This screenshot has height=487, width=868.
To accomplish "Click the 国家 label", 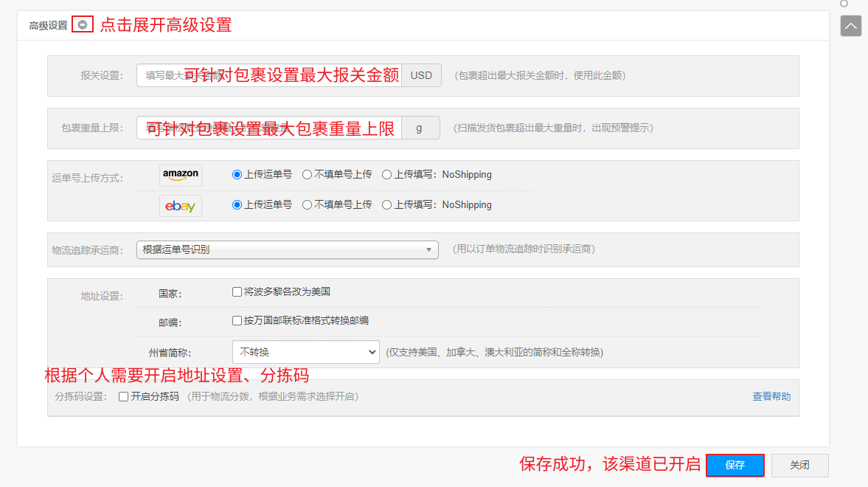I will tap(170, 294).
